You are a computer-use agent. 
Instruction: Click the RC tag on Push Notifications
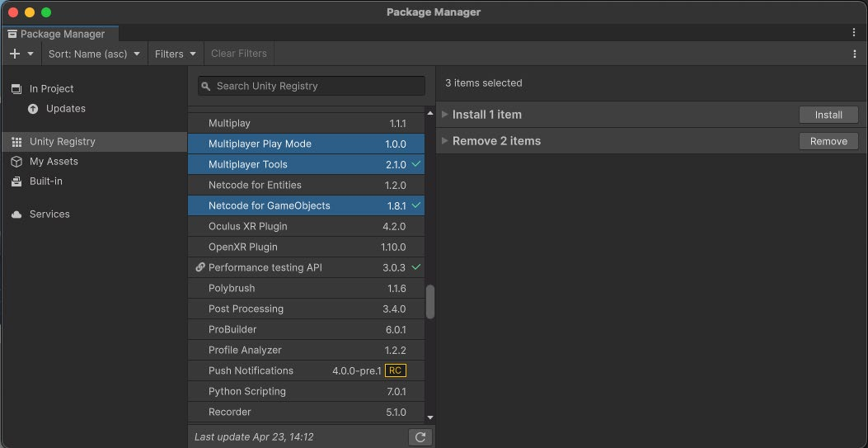click(395, 370)
